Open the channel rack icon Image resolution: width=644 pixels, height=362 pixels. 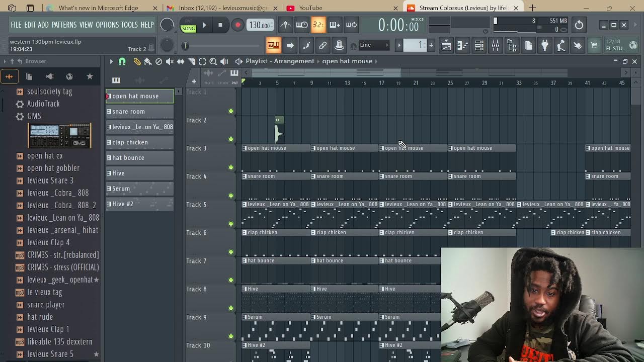(x=479, y=46)
